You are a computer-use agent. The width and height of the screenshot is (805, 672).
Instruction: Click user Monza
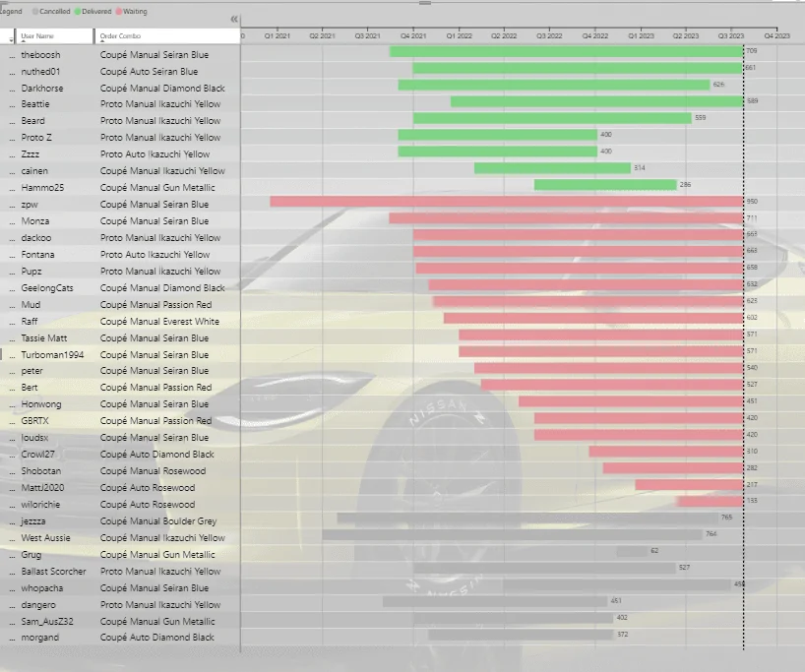pos(34,221)
